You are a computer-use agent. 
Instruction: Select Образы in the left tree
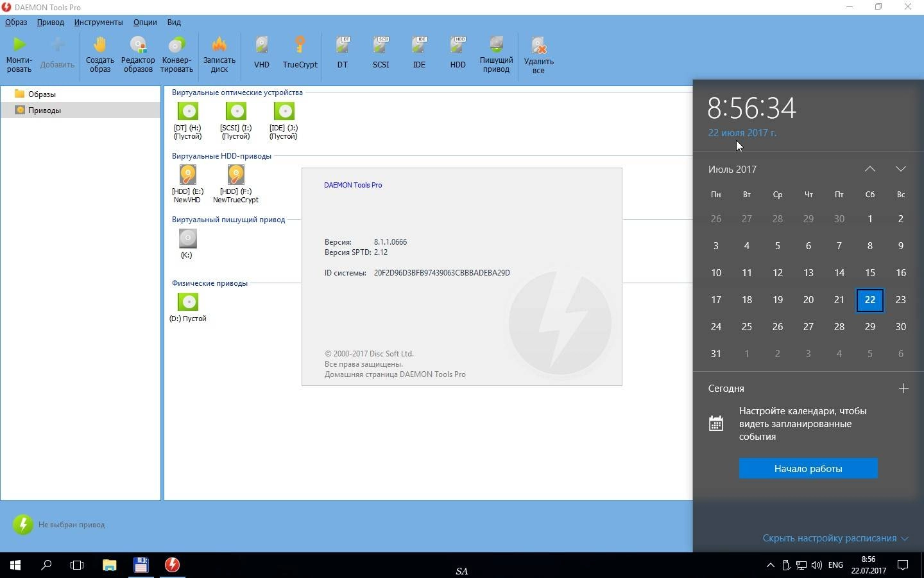point(42,94)
